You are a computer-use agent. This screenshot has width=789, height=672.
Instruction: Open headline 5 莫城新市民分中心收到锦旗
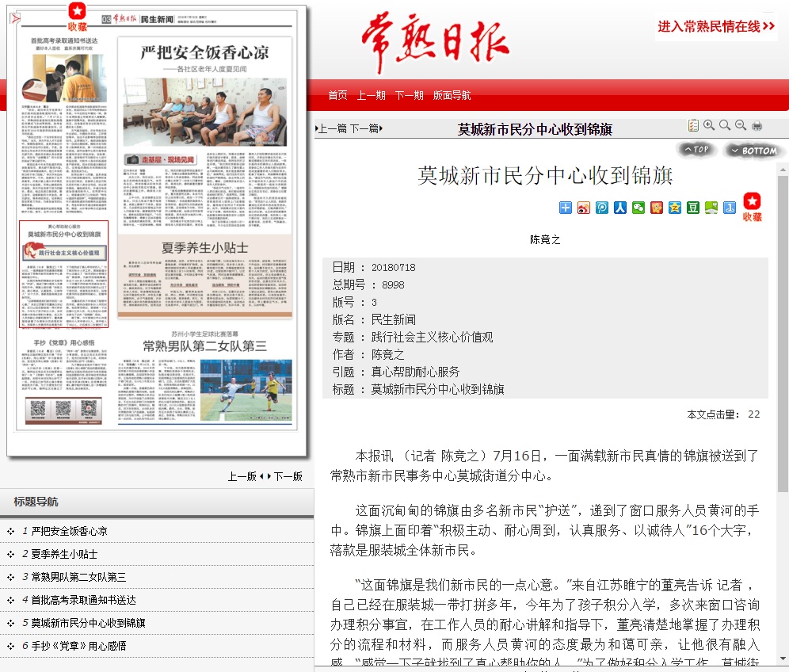point(88,623)
